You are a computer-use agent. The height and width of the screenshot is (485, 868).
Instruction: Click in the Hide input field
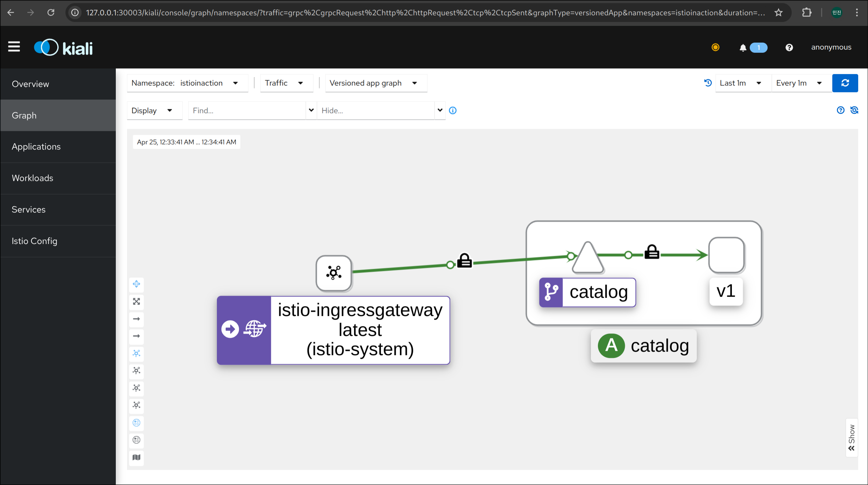(376, 111)
